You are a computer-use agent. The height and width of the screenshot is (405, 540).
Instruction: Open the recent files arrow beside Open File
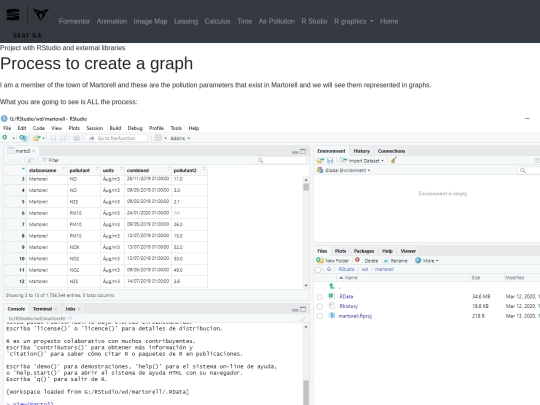(44, 138)
